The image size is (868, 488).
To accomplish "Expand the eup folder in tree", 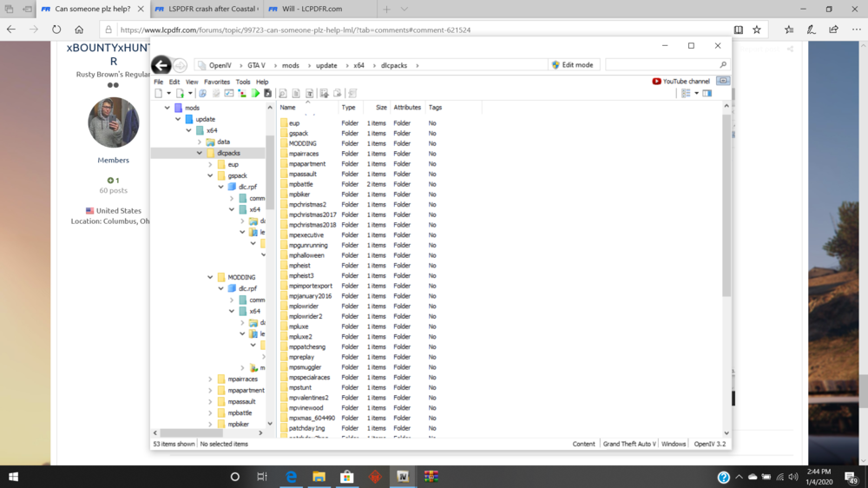I will tap(210, 164).
